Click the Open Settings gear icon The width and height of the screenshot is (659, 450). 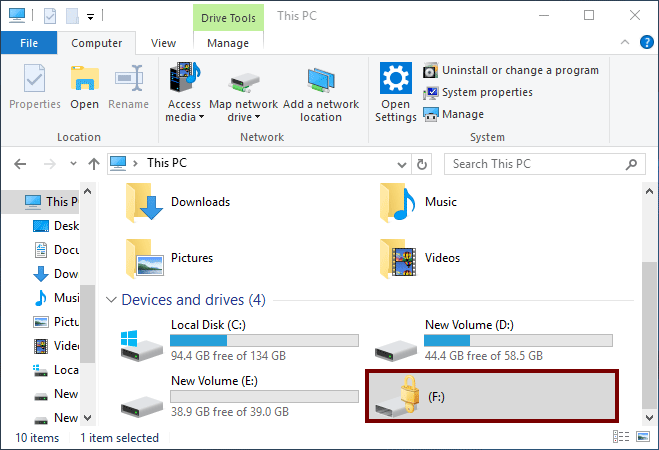coord(395,78)
